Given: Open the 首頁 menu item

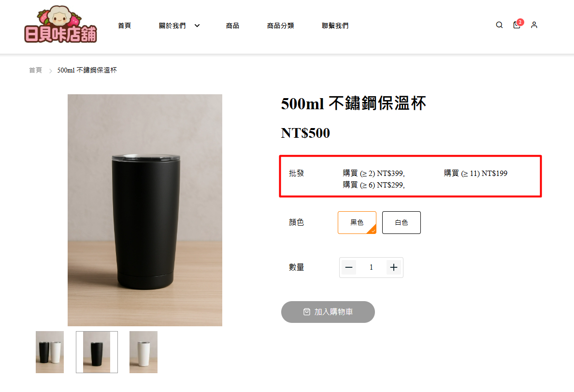Looking at the screenshot, I should coord(125,26).
